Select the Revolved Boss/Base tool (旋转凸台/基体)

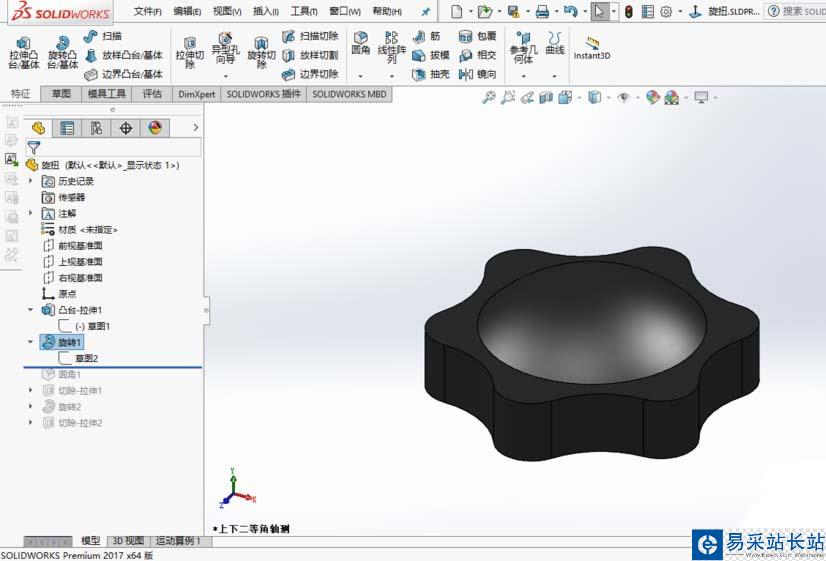click(62, 52)
